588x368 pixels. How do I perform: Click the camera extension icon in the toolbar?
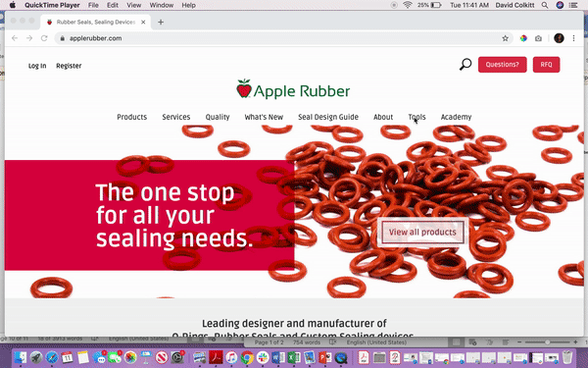[x=538, y=38]
